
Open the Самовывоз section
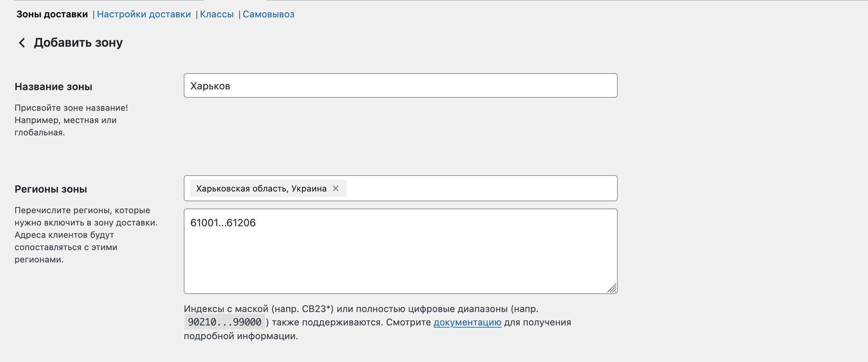[268, 14]
